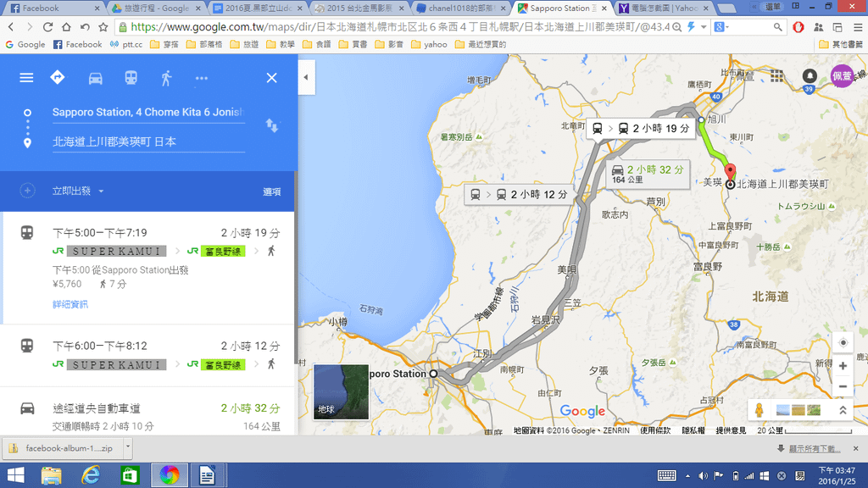Switch to the Facebook browser tab
Image resolution: width=868 pixels, height=488 pixels.
(x=54, y=8)
